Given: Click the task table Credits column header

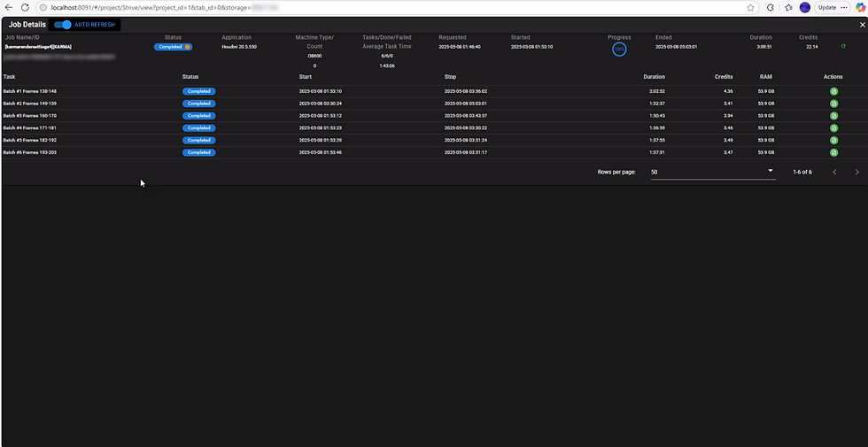Looking at the screenshot, I should (724, 77).
